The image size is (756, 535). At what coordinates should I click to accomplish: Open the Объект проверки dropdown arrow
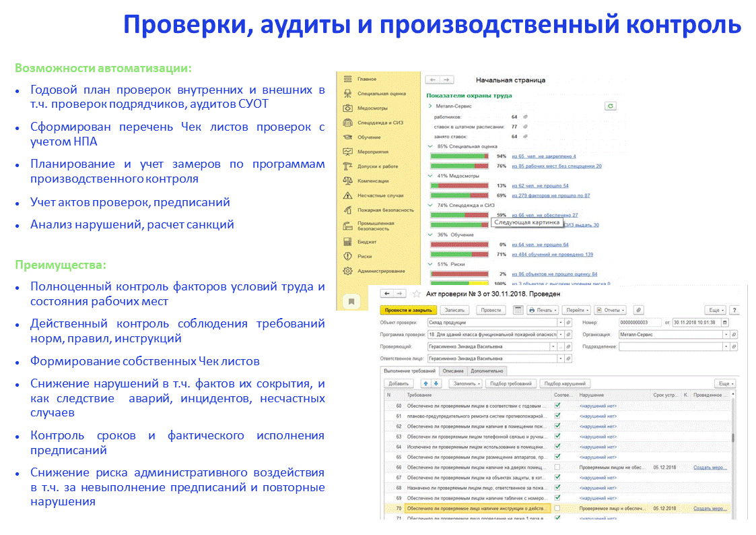pyautogui.click(x=561, y=322)
